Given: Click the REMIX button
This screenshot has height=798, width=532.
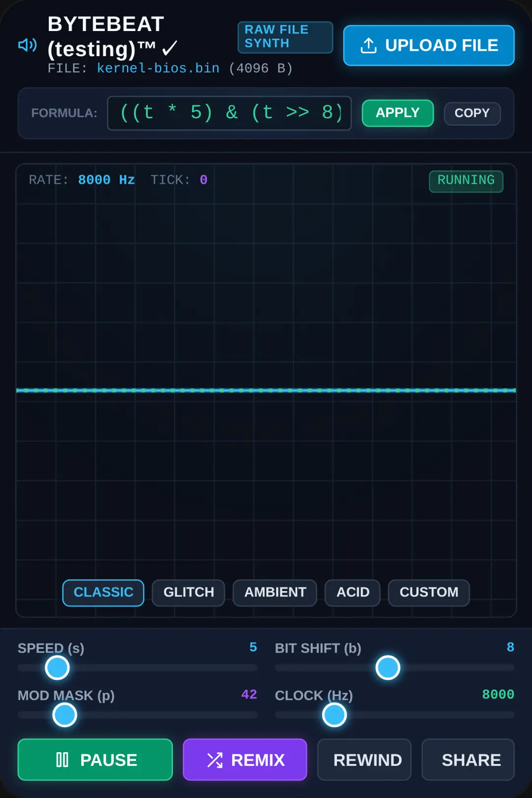Looking at the screenshot, I should [245, 760].
